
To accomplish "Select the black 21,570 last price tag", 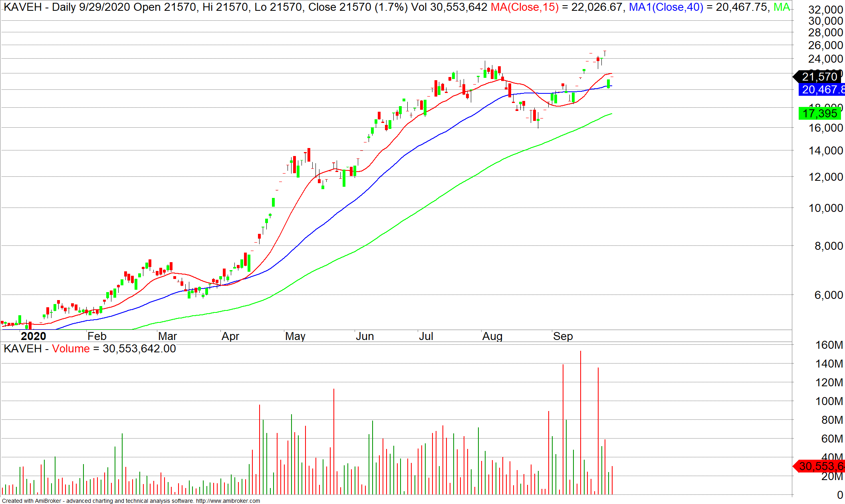I will point(819,77).
